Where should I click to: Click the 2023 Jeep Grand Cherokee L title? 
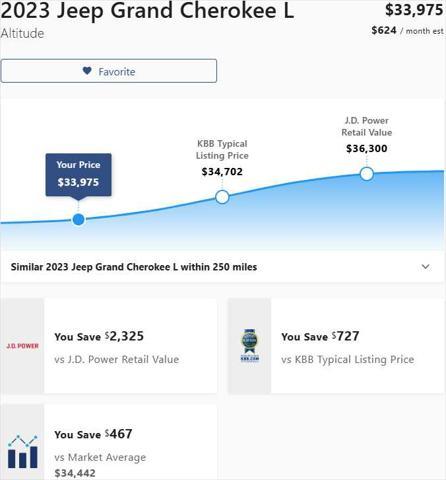[x=147, y=11]
